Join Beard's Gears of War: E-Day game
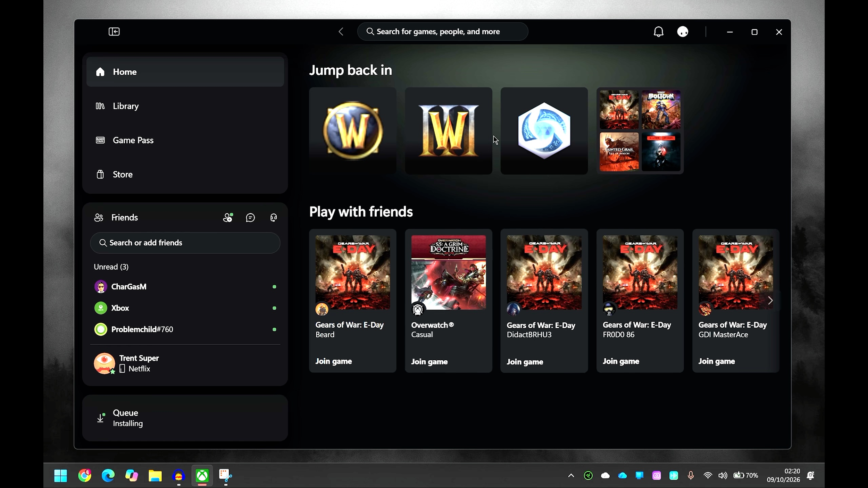This screenshot has width=868, height=488. click(333, 361)
